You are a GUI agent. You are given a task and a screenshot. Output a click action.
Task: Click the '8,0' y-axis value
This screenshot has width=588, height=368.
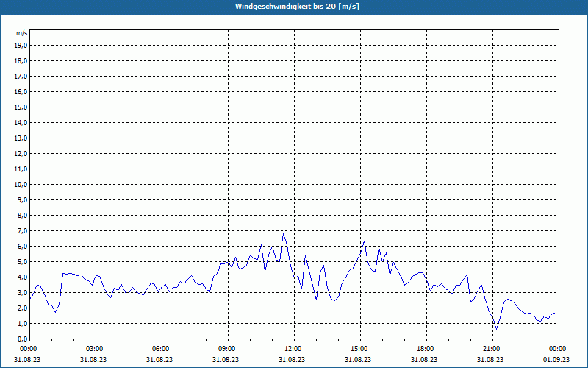[x=22, y=216]
